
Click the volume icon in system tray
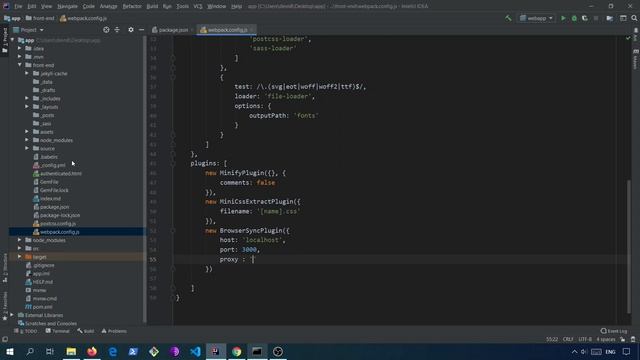tap(584, 351)
